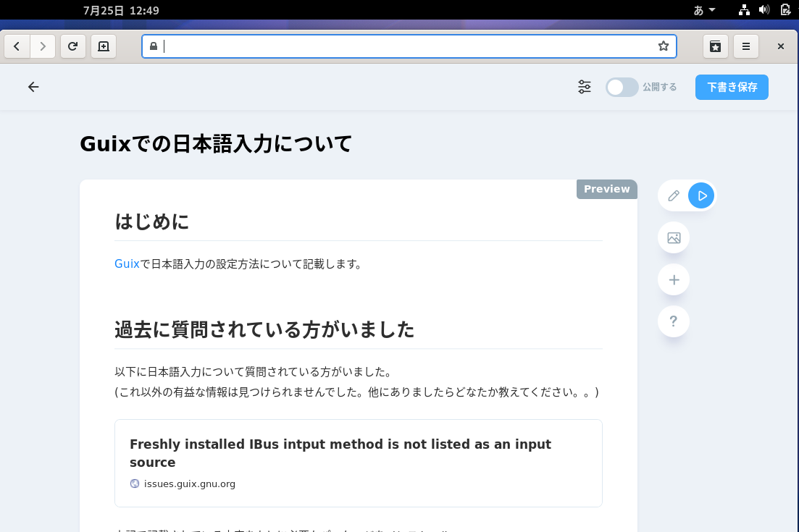Image resolution: width=799 pixels, height=532 pixels.
Task: Open the Freshly installed IBus link card
Action: click(x=359, y=463)
